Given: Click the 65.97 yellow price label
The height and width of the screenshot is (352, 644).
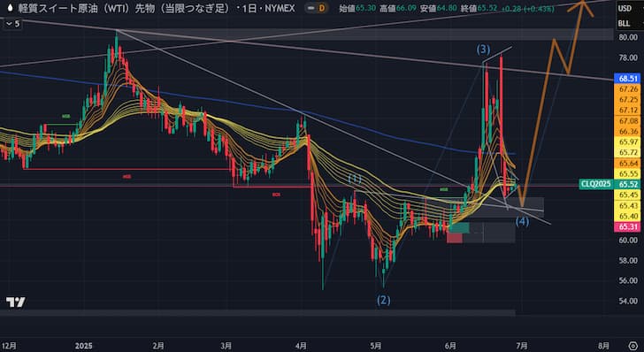Looking at the screenshot, I should (628, 142).
